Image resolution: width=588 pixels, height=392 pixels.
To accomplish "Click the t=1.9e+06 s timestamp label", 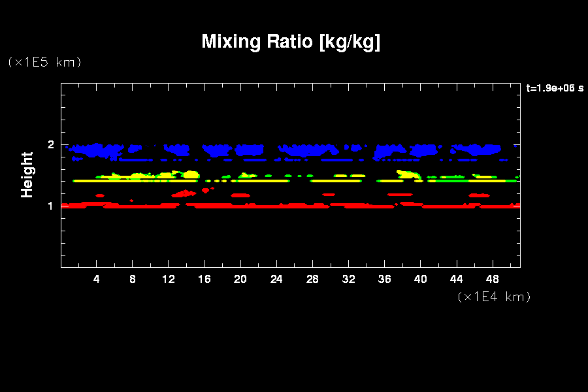I will click(555, 88).
